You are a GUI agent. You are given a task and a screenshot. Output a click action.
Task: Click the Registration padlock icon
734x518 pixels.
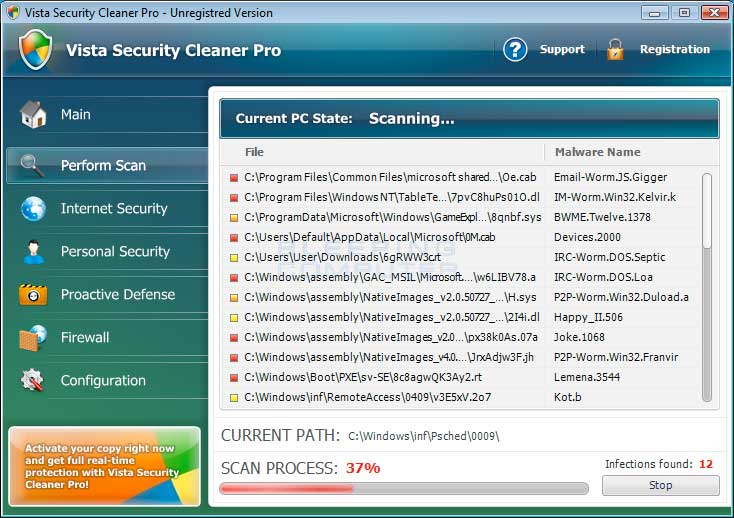tap(615, 50)
